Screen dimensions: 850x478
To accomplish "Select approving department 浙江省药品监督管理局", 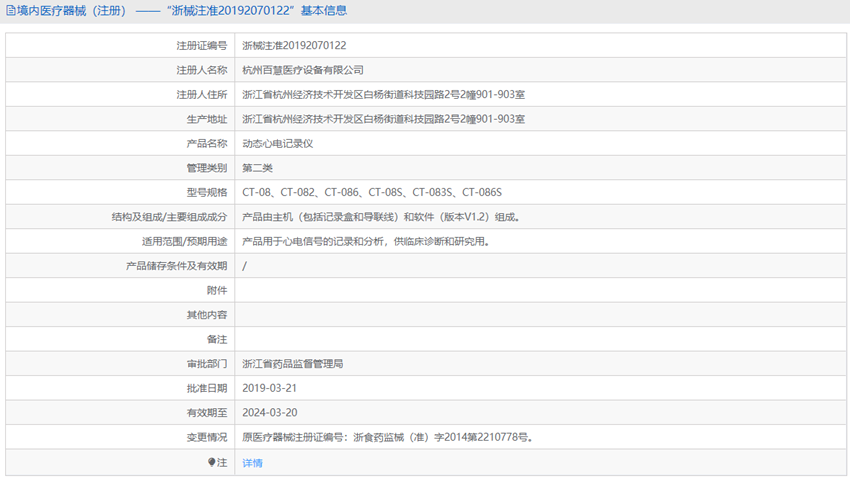I will [292, 364].
